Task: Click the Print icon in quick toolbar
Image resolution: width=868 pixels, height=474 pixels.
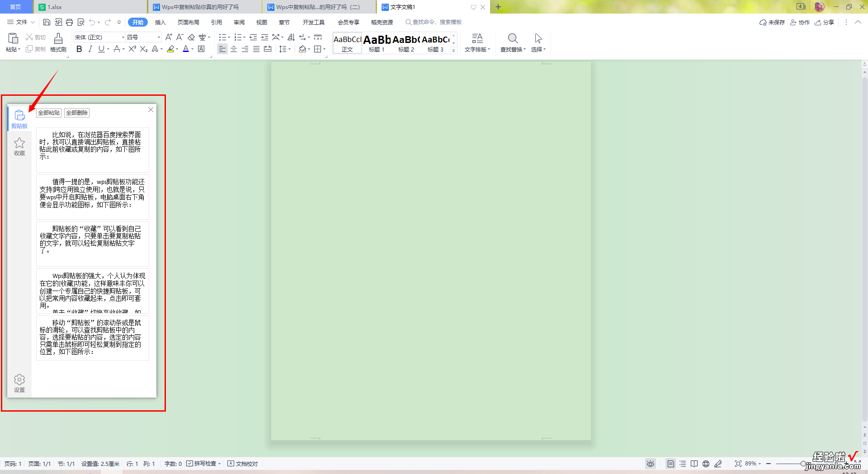Action: (x=69, y=22)
